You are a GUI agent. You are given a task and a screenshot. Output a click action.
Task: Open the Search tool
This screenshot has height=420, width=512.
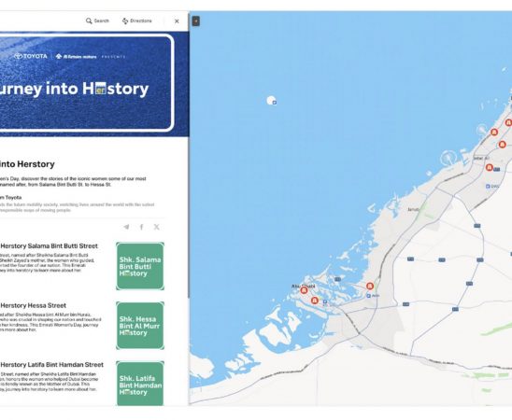click(97, 21)
